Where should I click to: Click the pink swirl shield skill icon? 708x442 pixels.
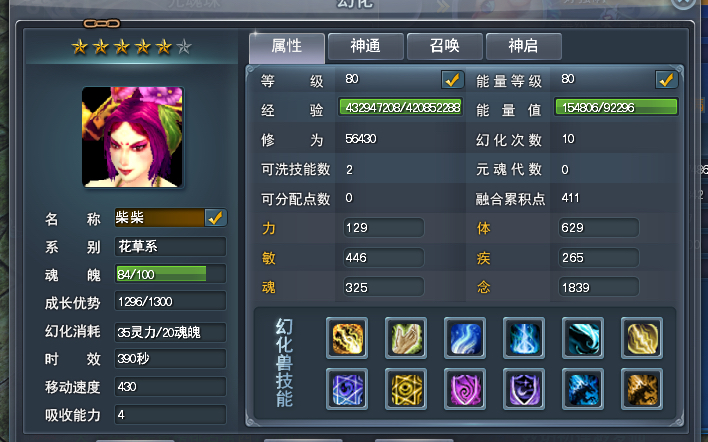(x=465, y=389)
